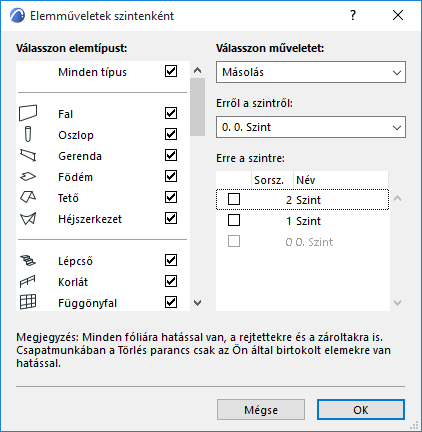Disable the Gerenda checkbox
The image size is (422, 432).
click(171, 155)
